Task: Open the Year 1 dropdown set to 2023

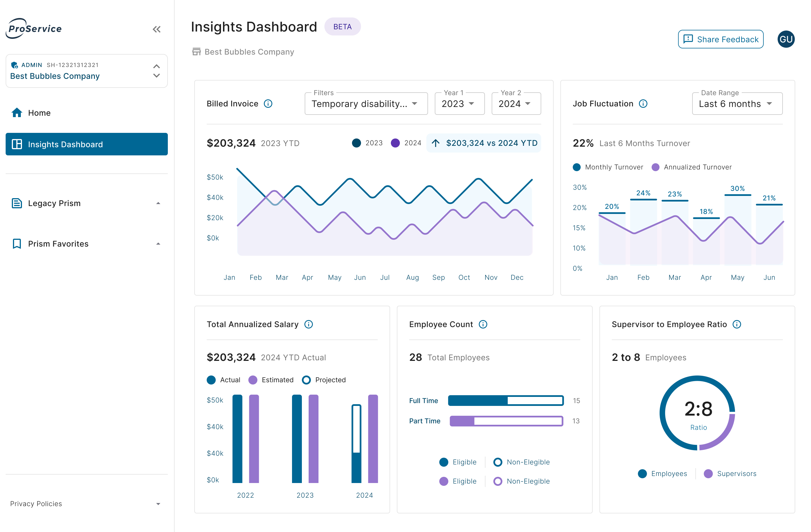Action: coord(459,104)
